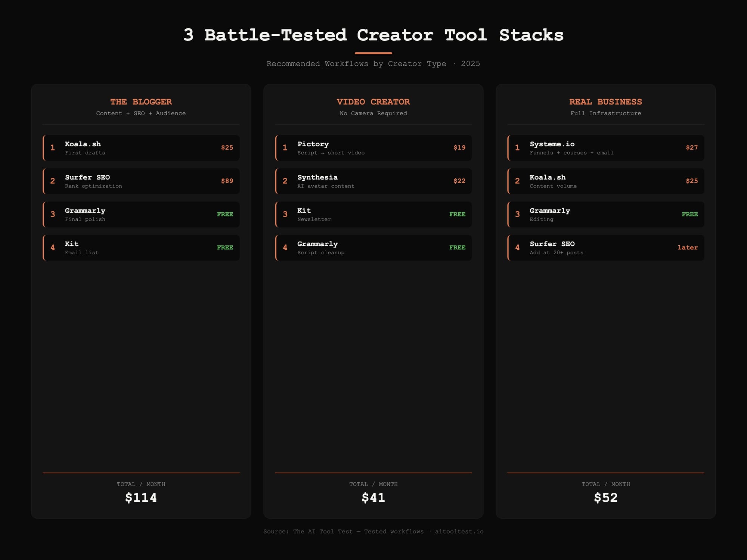Select 'Synthesia' in the Video Creator stack

coord(317,177)
